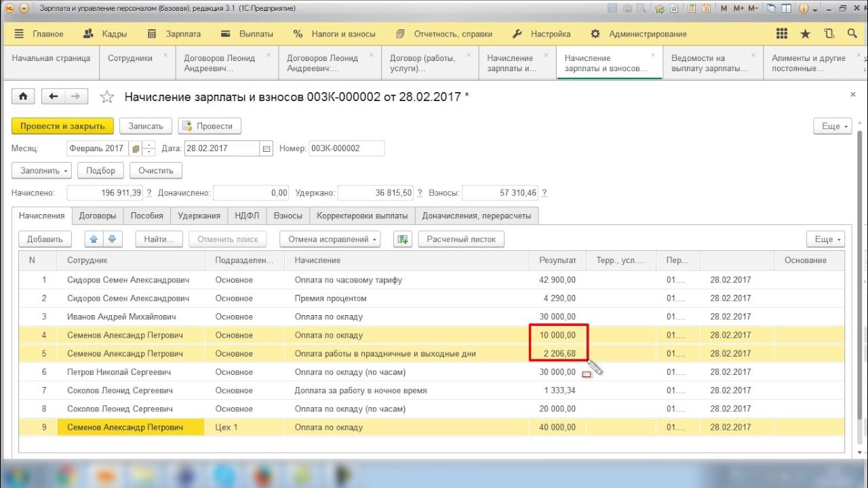This screenshot has width=868, height=488.
Task: Open the hamburger menu icon next to Главное
Action: 19,34
